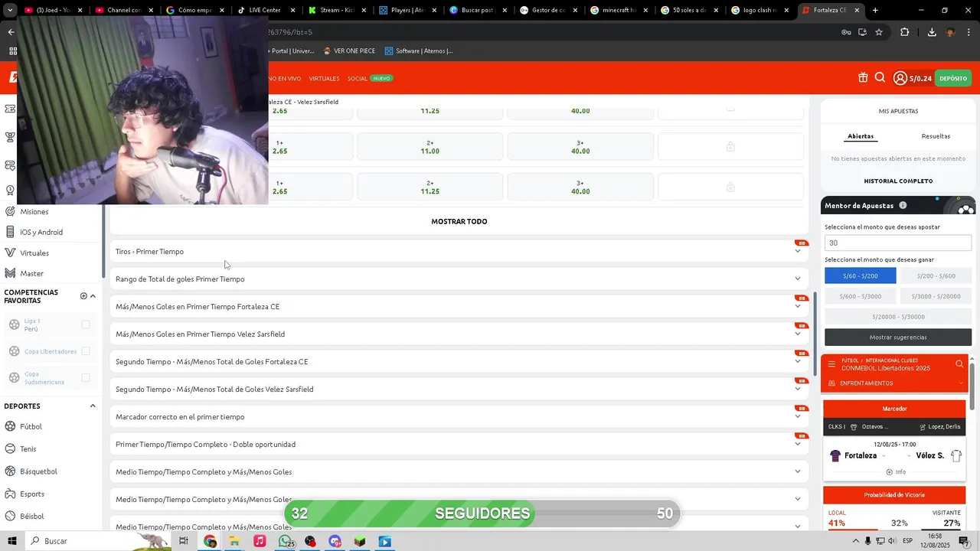Open File Explorer from the taskbar
The height and width of the screenshot is (551, 980).
click(234, 541)
